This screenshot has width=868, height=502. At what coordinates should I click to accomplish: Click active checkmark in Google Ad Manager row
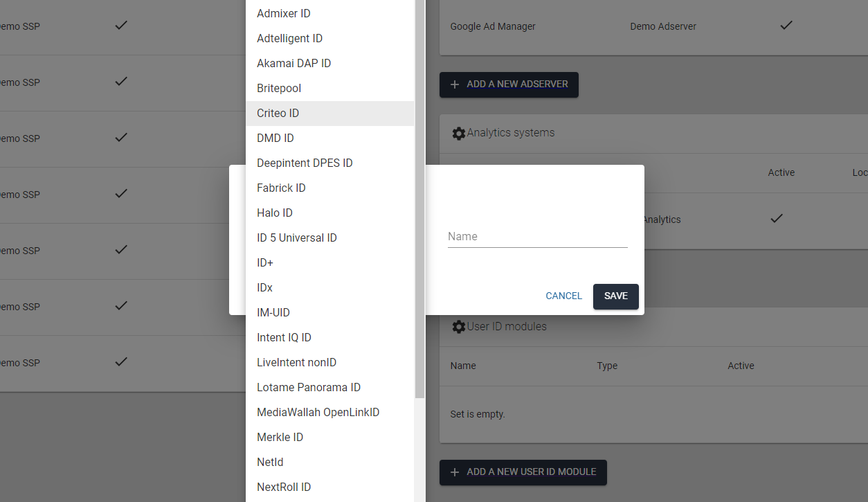click(x=786, y=26)
